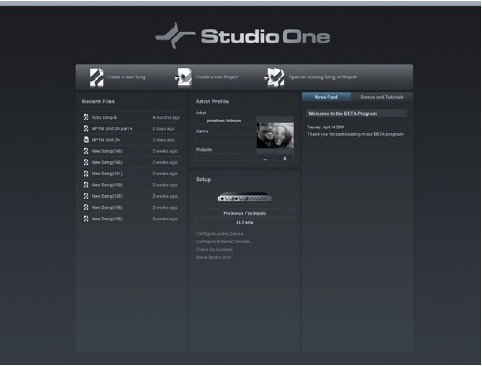Click the PreSonus FireStudio device name
Screen dimensions: 482x366
245,213
